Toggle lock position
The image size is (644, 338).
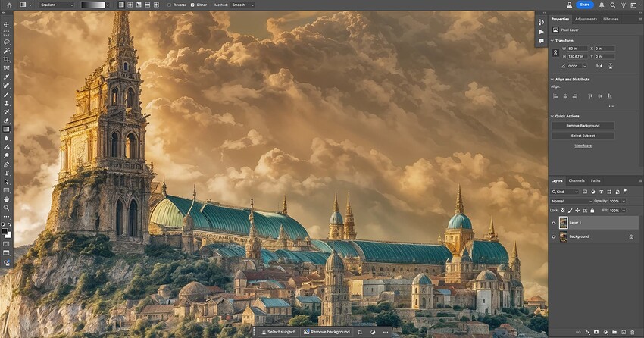coord(577,211)
